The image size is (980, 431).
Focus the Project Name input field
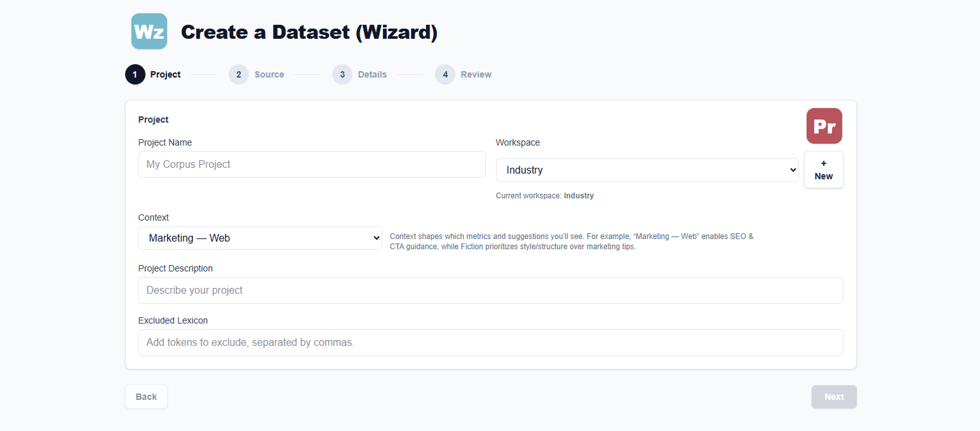point(312,165)
